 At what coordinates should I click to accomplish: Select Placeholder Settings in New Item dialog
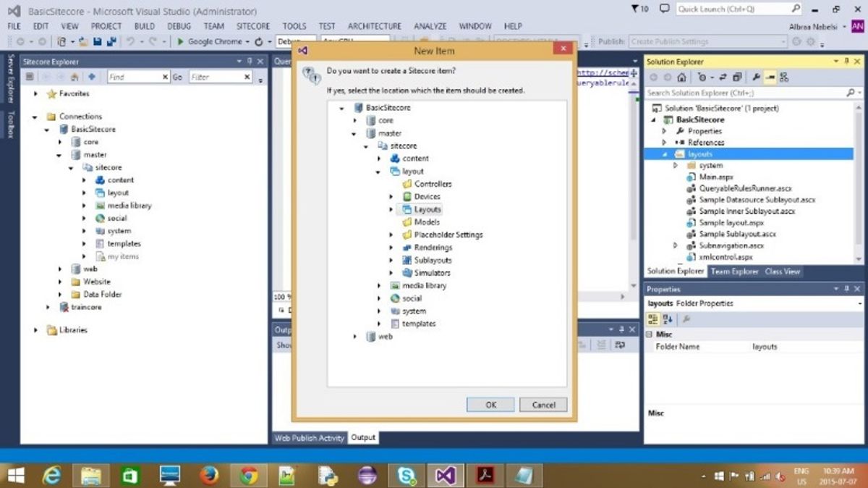click(448, 235)
